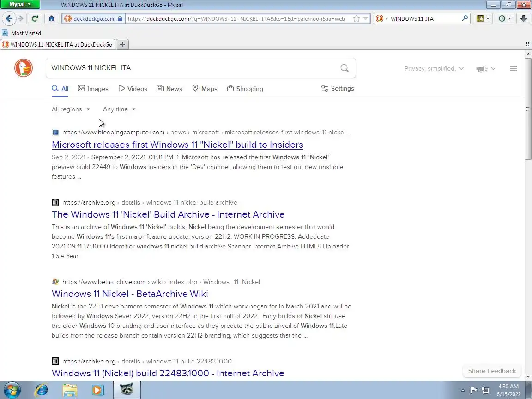Viewport: 532px width, 399px height.
Task: Open Windows 11 (Nickel) build 22483.1000 link
Action: [168, 373]
